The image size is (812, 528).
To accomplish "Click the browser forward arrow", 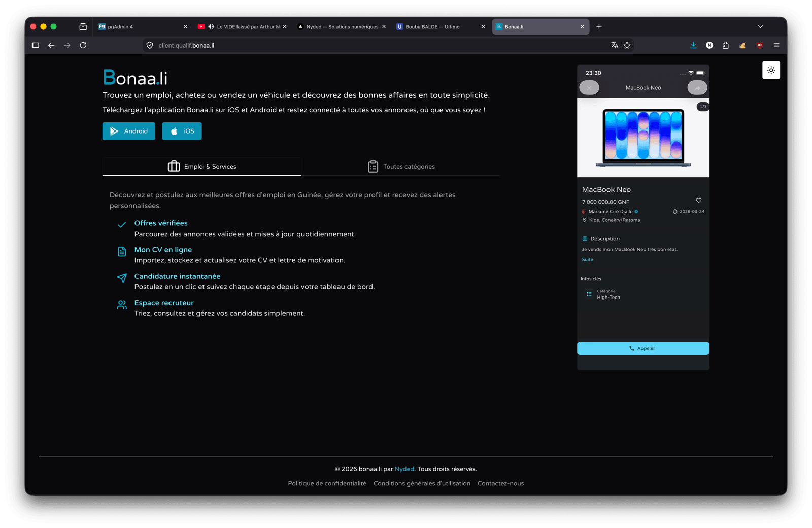I will (67, 45).
